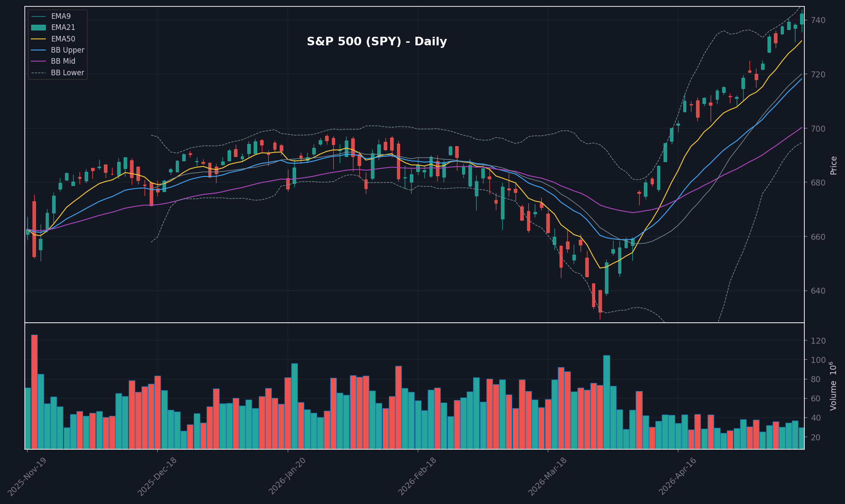Click the 80 volume axis label
Viewport: 845px width, 504px height.
[815, 379]
